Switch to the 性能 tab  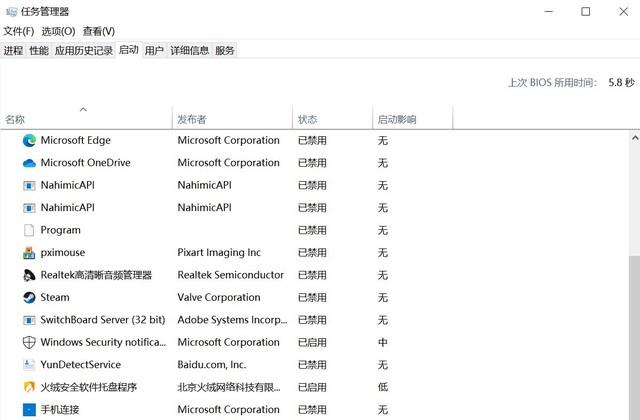(x=39, y=51)
